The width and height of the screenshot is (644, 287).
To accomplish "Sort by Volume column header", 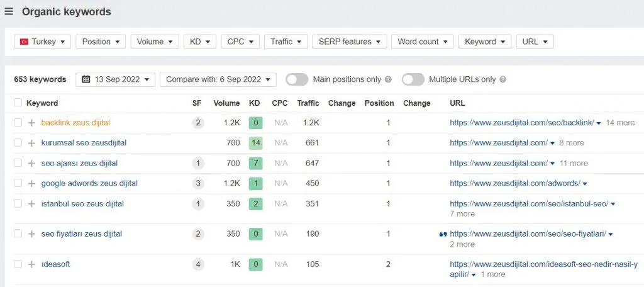I will point(226,103).
